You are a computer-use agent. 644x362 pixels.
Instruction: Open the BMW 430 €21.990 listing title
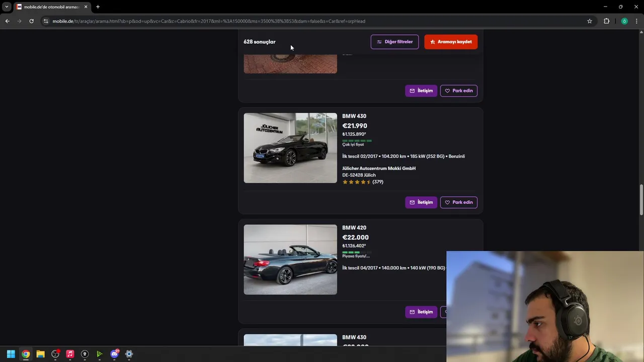tap(354, 116)
